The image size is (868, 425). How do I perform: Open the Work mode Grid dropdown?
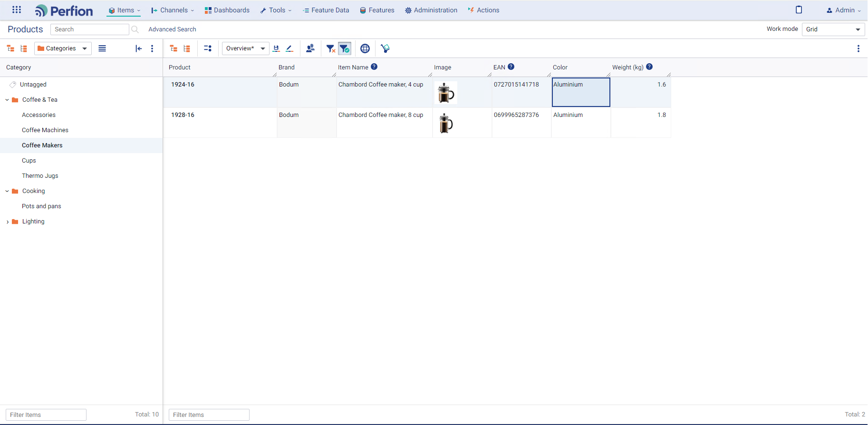(x=833, y=29)
